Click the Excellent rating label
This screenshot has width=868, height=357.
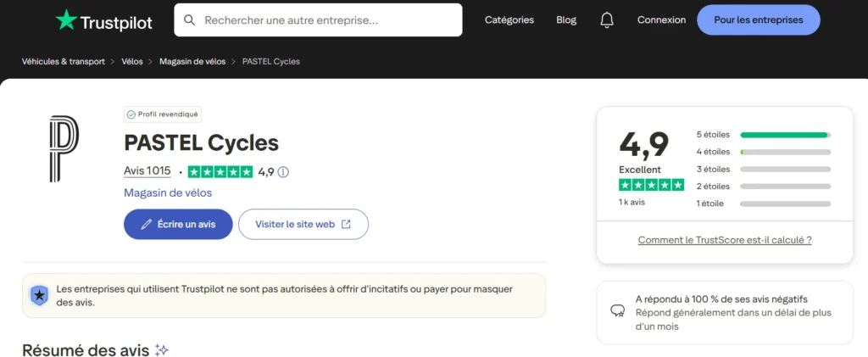click(x=640, y=170)
